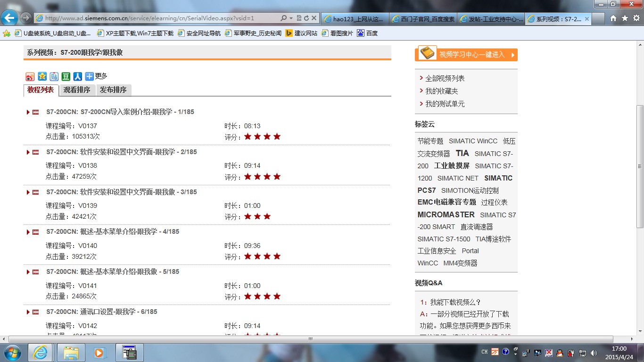Click Internet Explorer taskbar icon
Screen dimensions: 644x362
(41, 353)
